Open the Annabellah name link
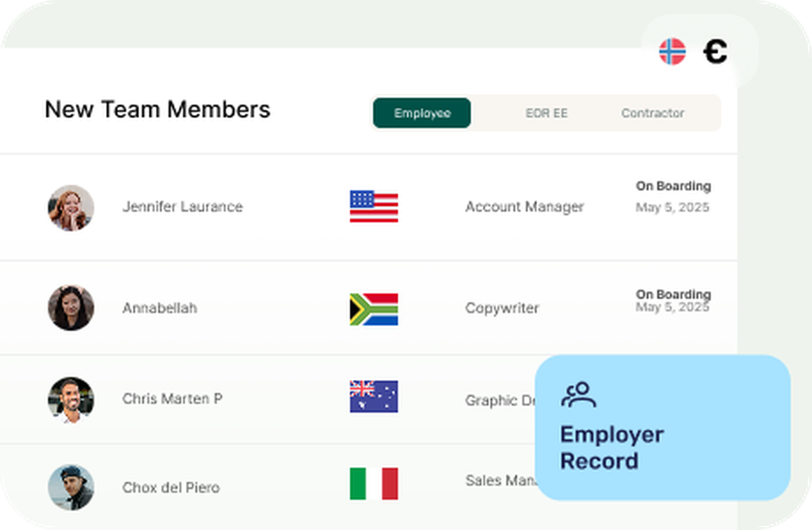812x530 pixels. pyautogui.click(x=160, y=308)
